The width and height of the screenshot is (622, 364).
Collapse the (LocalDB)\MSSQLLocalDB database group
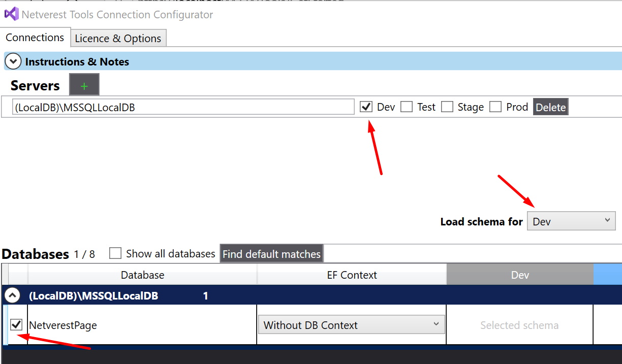coord(13,295)
